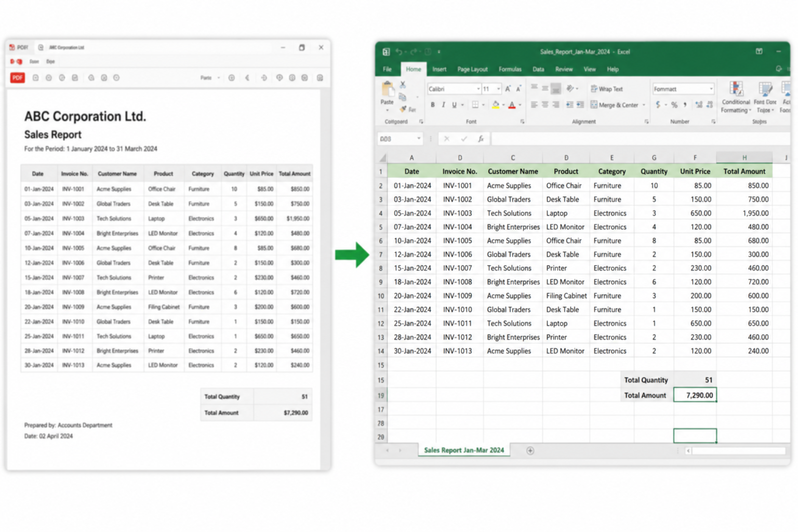The image size is (798, 532).
Task: Switch to the Insert ribbon tab
Action: pyautogui.click(x=439, y=69)
